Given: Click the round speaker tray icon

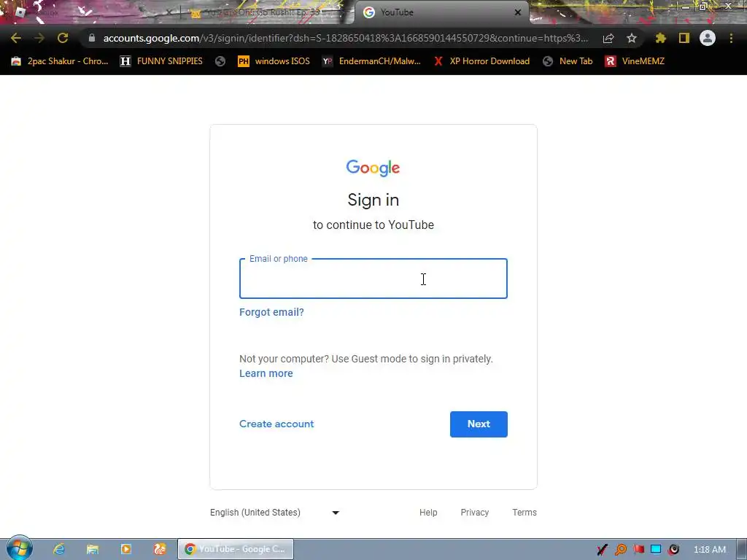Looking at the screenshot, I should [673, 550].
